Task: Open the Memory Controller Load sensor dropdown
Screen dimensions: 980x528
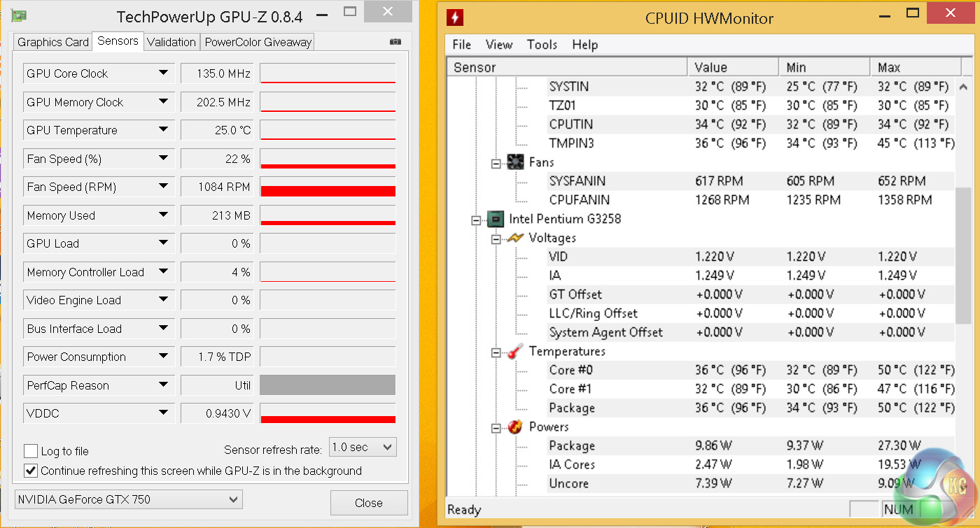Action: click(x=163, y=272)
